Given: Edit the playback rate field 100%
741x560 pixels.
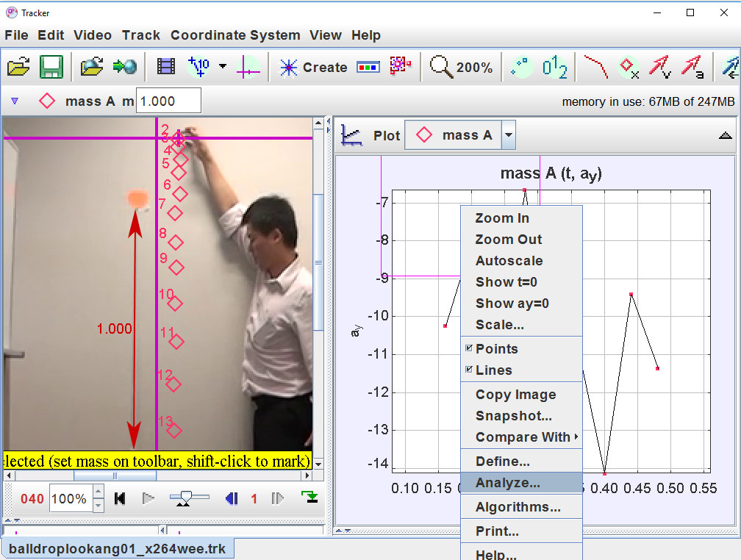Looking at the screenshot, I should [71, 498].
